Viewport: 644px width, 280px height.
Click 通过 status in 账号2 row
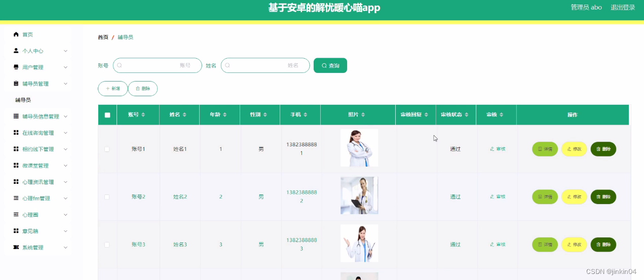coord(456,197)
